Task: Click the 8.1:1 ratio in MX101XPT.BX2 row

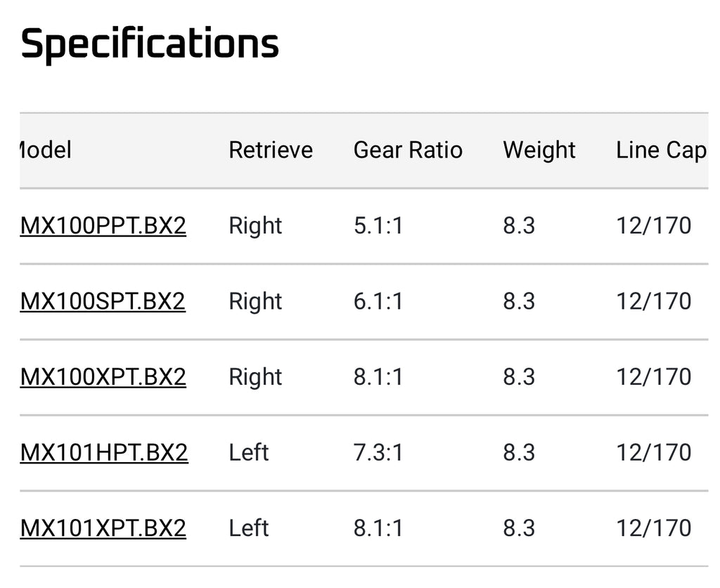Action: point(378,528)
